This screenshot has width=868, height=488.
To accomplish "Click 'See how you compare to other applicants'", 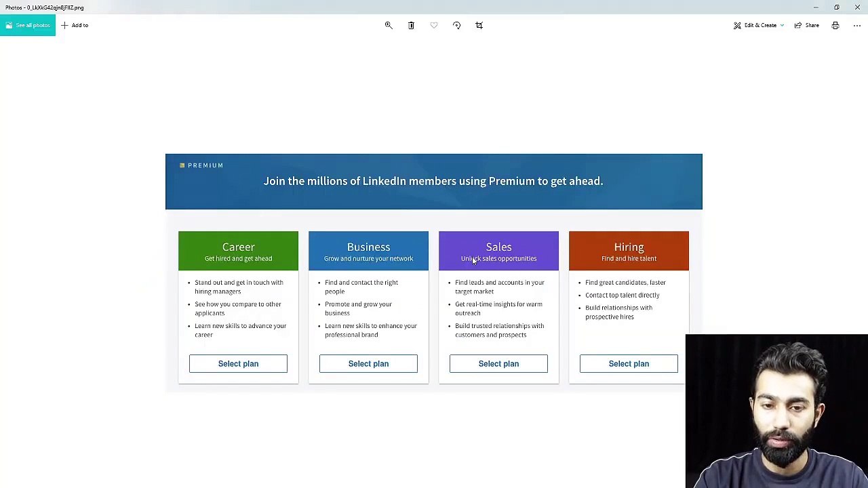I will point(238,308).
